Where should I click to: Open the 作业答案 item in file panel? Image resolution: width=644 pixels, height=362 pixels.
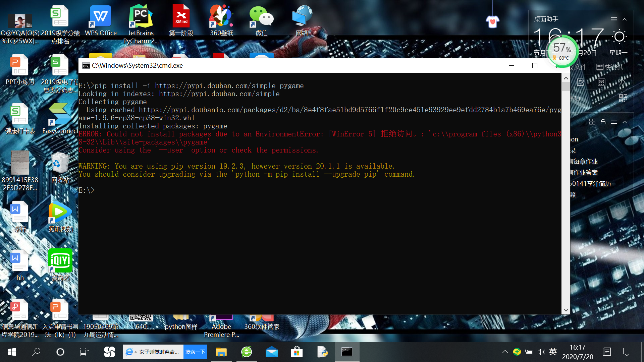(x=584, y=172)
